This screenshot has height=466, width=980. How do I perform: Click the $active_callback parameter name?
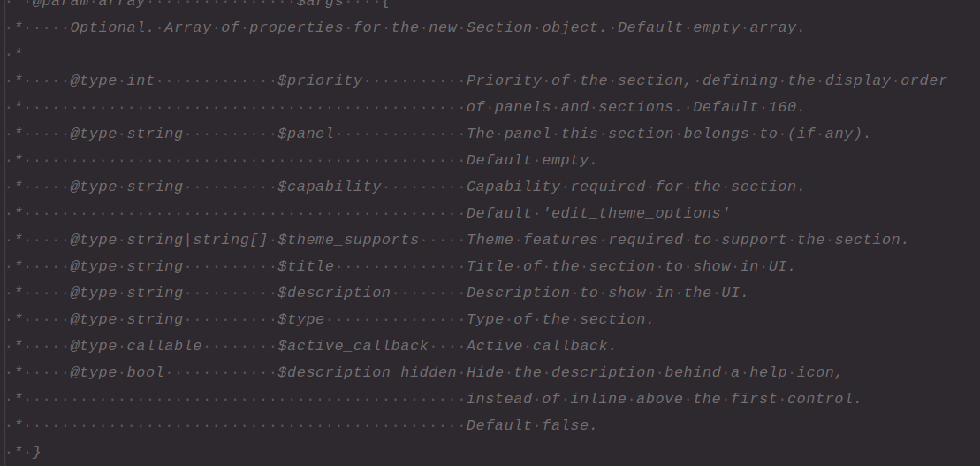[353, 346]
